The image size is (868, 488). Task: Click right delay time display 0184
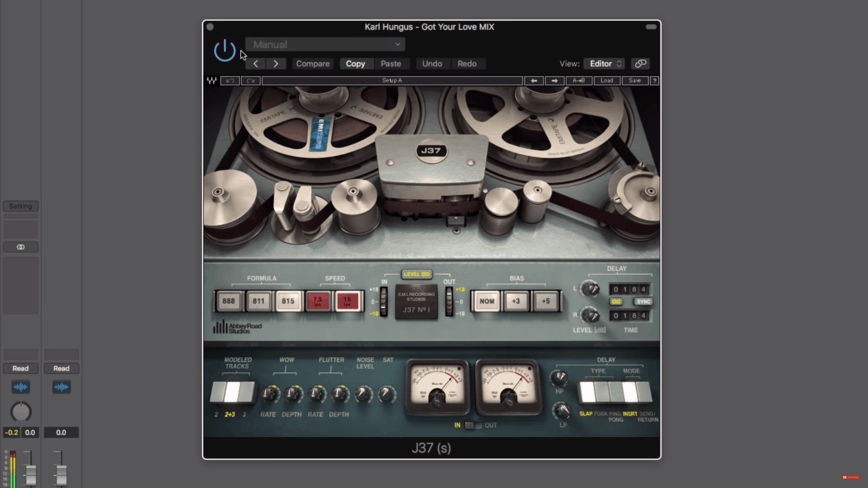pos(630,316)
